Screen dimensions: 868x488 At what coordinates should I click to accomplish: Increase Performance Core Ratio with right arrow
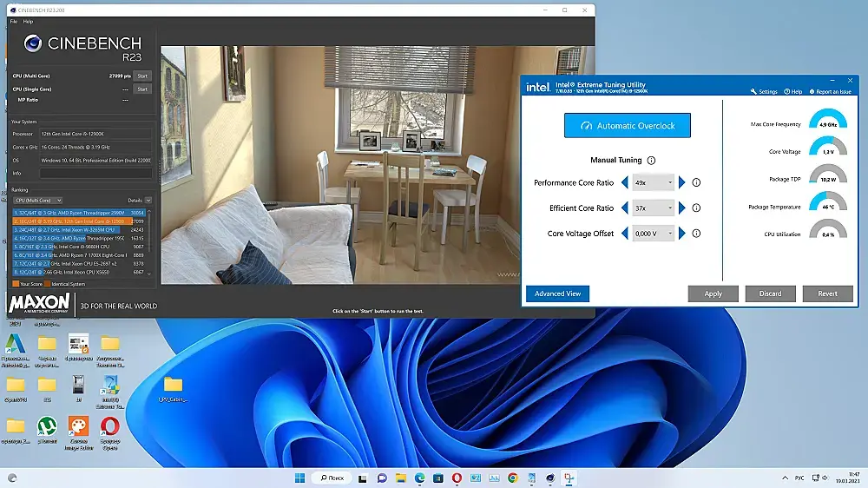tap(682, 182)
